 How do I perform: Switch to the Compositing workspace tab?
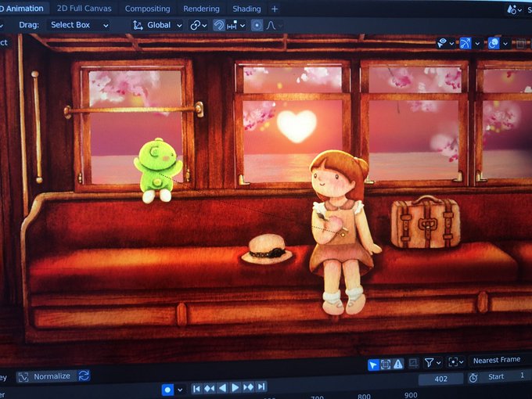[x=147, y=9]
